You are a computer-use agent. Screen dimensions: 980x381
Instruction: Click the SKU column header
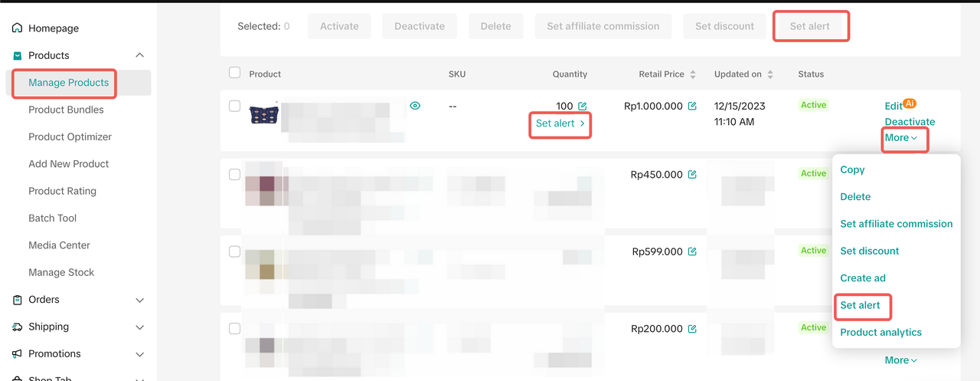coord(457,74)
